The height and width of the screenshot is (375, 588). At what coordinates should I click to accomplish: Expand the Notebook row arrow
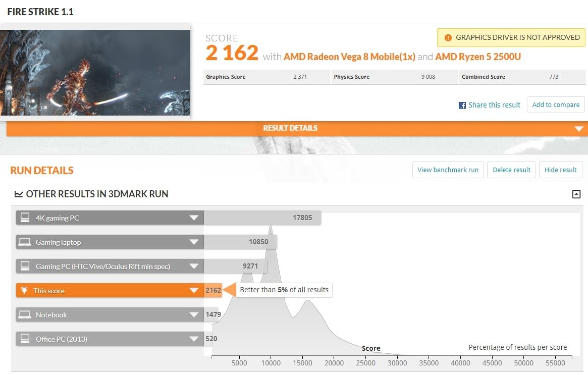194,314
